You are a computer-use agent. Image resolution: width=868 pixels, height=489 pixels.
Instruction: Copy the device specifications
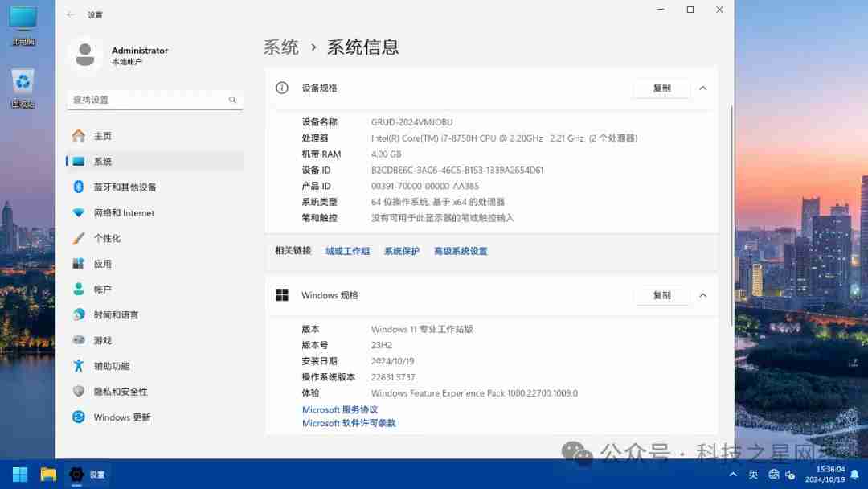click(661, 88)
